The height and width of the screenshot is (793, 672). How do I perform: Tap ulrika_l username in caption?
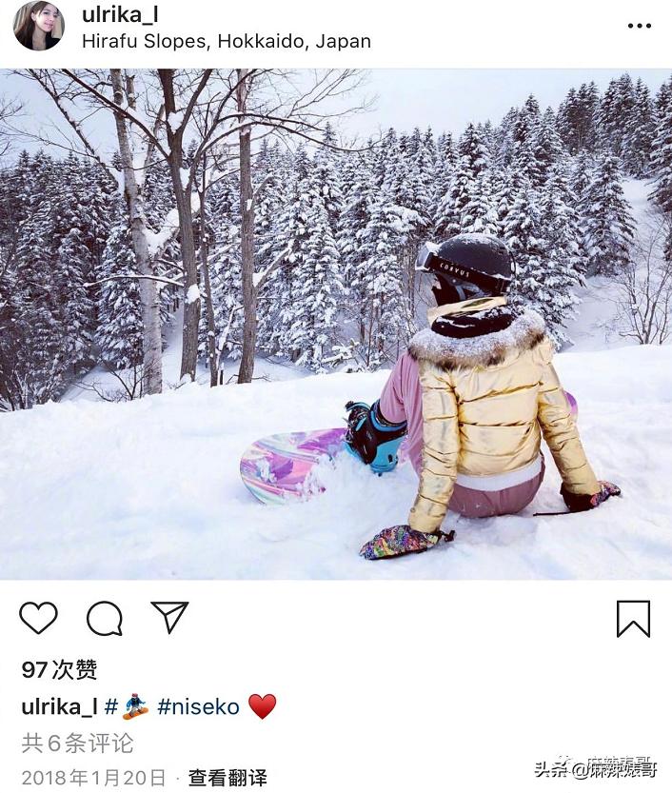tap(59, 706)
